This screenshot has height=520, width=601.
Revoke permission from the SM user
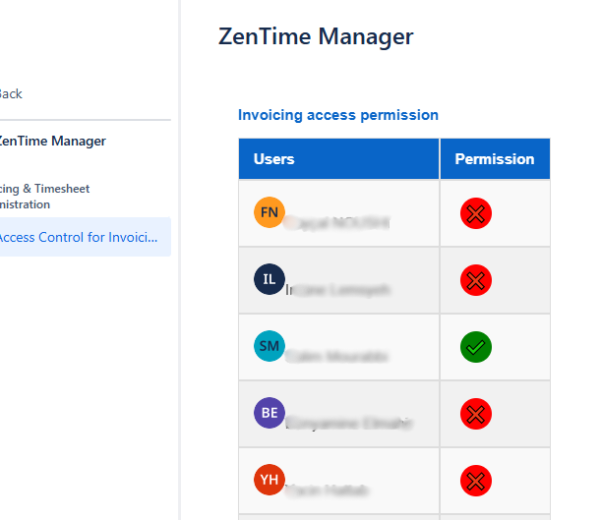(476, 347)
